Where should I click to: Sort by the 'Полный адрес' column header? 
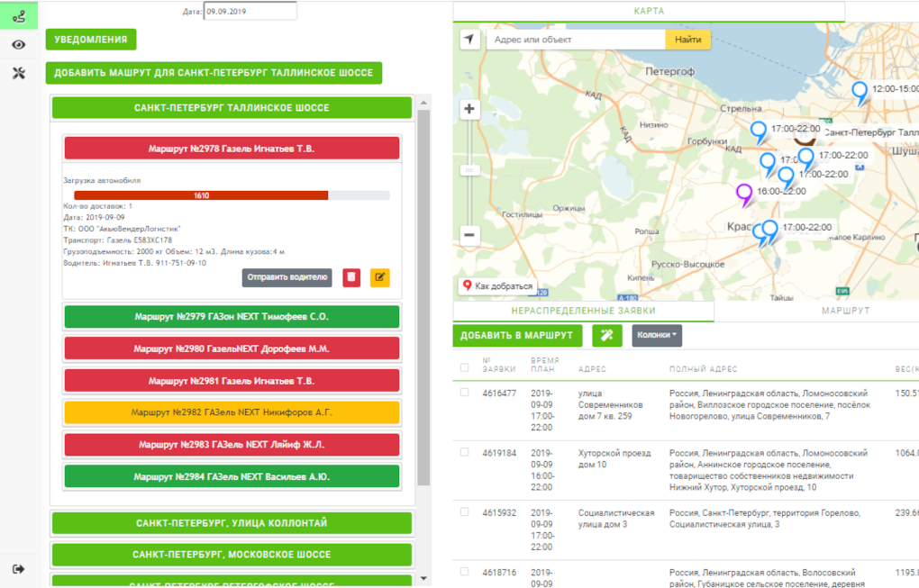point(704,369)
